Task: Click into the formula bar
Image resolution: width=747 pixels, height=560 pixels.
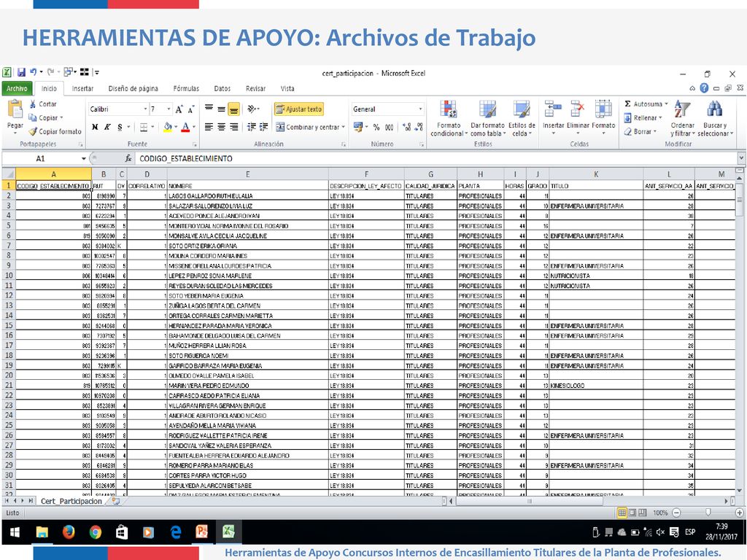Action: pyautogui.click(x=436, y=158)
